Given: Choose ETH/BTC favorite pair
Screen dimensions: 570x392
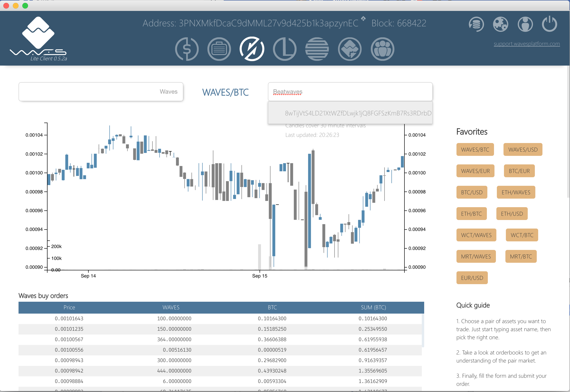Looking at the screenshot, I should pyautogui.click(x=471, y=213).
